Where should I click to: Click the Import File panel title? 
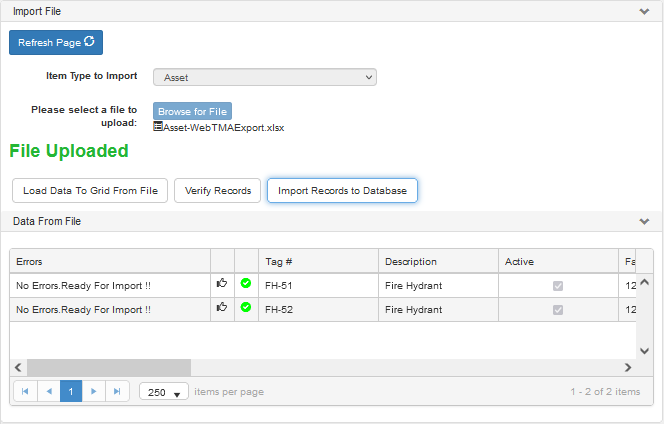(37, 11)
